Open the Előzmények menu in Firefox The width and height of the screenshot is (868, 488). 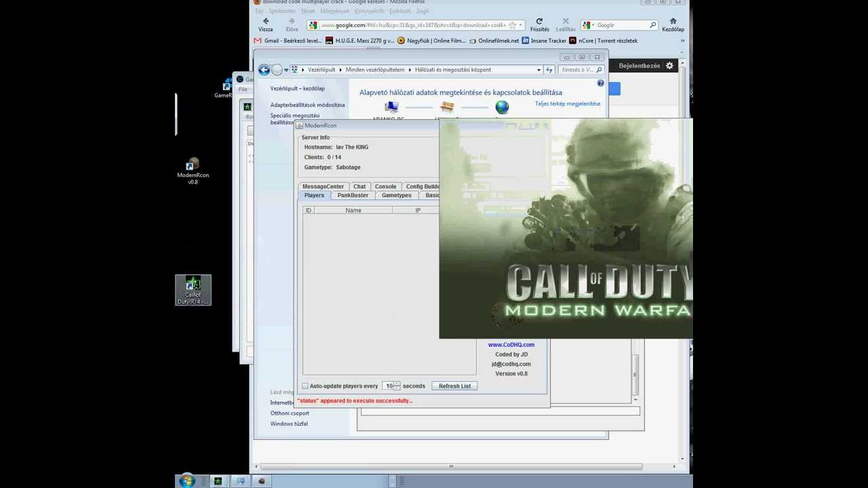[335, 11]
